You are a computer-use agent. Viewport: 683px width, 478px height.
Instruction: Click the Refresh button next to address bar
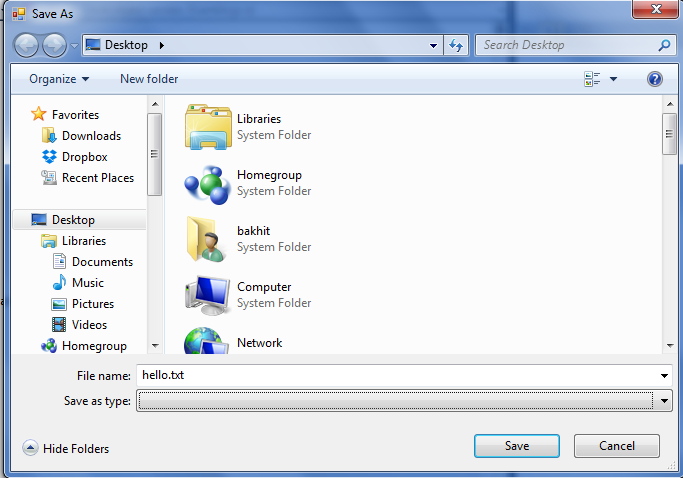coord(456,45)
